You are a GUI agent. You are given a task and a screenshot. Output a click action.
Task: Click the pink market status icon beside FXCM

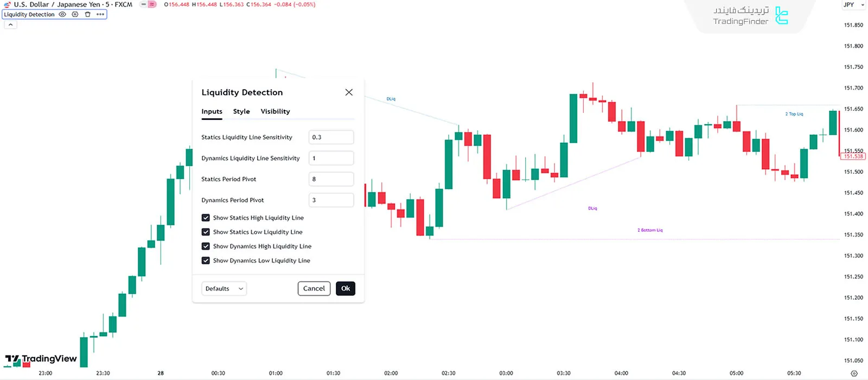pyautogui.click(x=152, y=4)
